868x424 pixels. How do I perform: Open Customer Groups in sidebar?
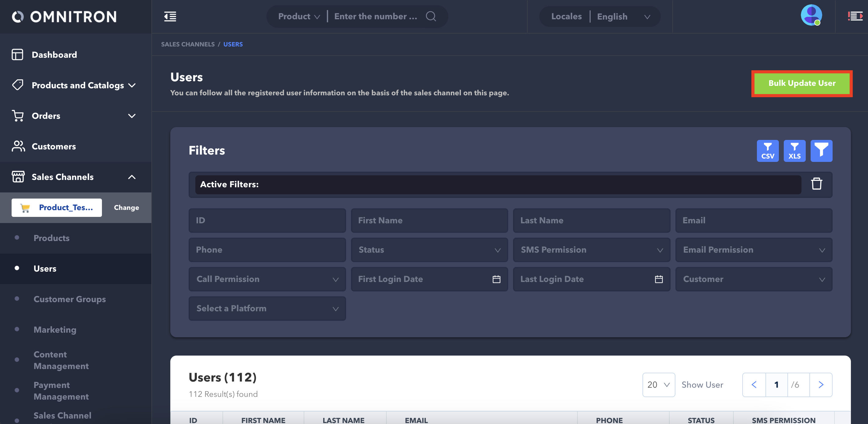coord(69,299)
